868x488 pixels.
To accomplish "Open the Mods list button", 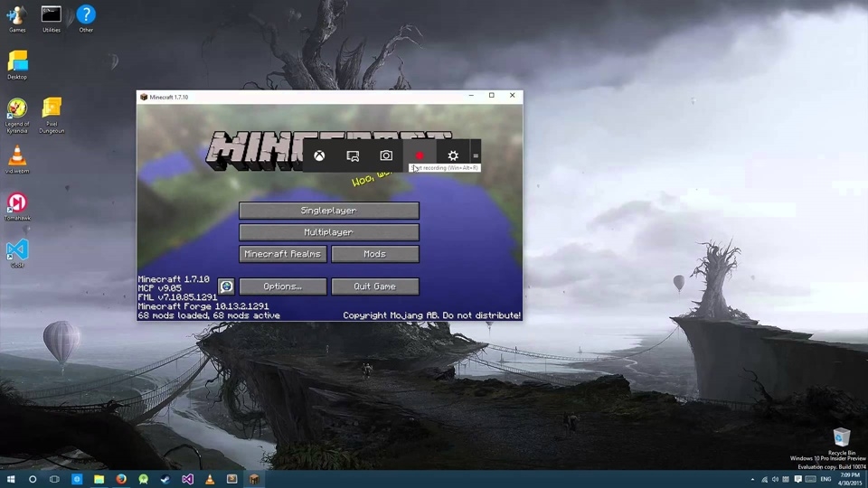I will (x=374, y=254).
